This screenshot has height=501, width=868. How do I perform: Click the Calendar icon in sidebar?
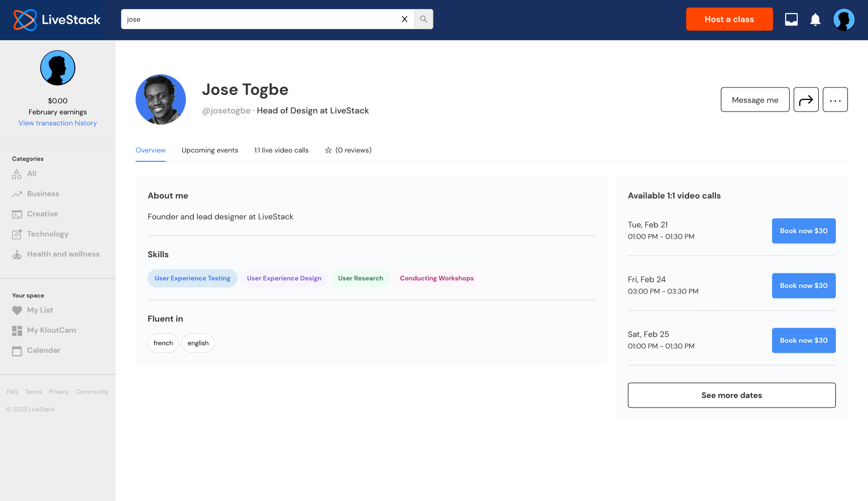[17, 351]
